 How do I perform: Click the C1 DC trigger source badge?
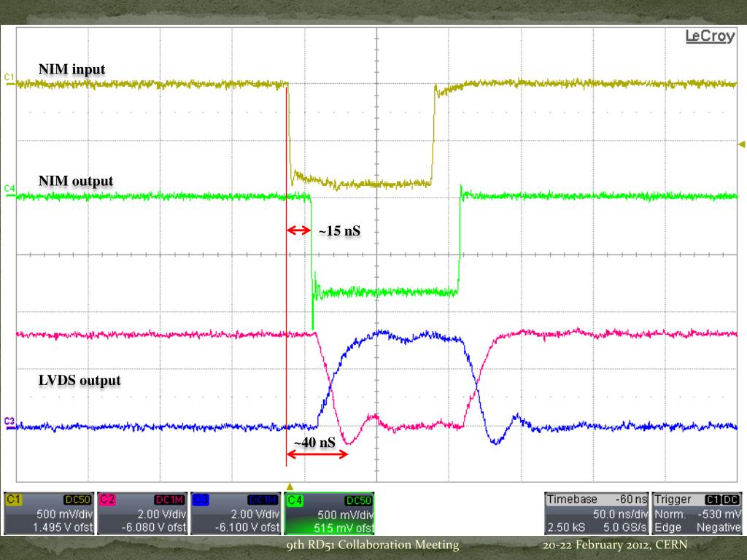pos(723,500)
